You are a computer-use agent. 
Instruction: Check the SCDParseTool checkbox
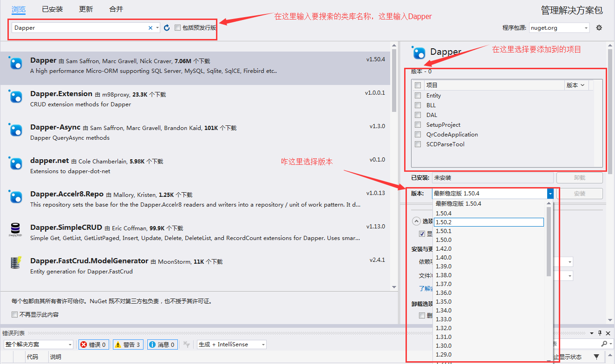[418, 144]
